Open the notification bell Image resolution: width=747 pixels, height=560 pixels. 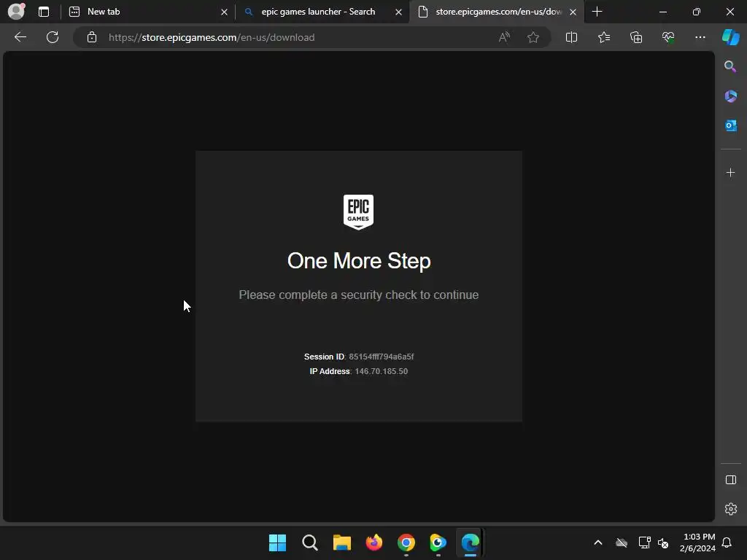pos(727,542)
